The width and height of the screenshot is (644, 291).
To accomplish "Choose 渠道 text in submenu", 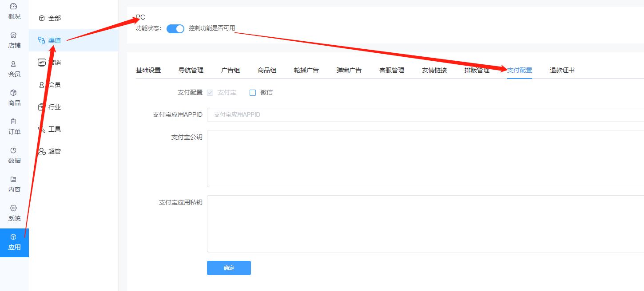I will 55,40.
